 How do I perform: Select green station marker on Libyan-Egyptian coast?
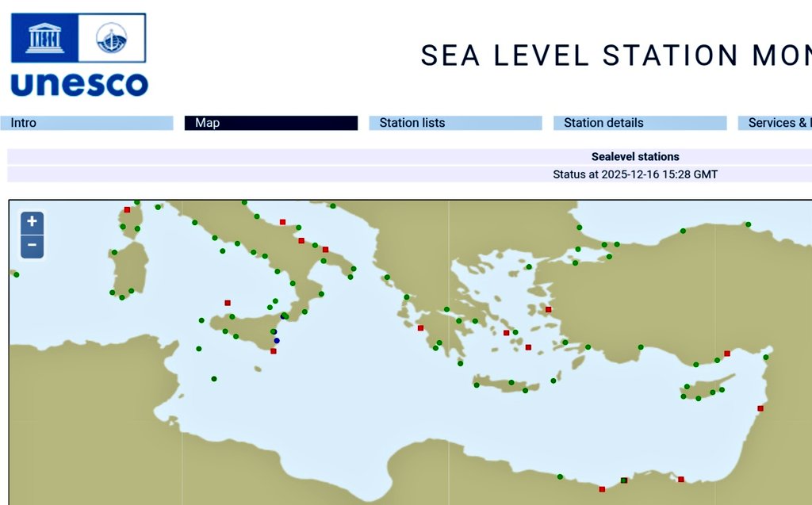pos(560,476)
